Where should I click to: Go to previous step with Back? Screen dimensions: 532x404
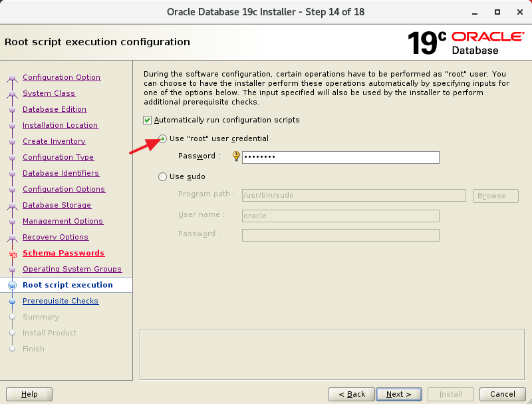click(352, 394)
